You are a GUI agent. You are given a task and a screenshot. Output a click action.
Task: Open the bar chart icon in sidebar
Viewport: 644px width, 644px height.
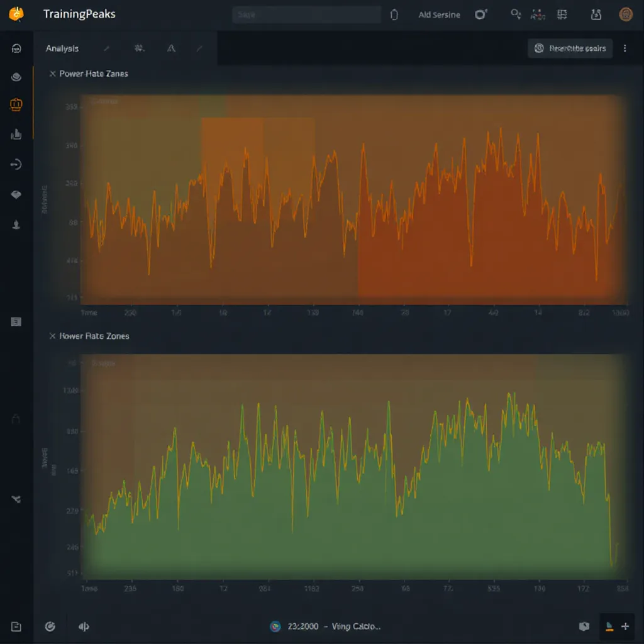(16, 134)
